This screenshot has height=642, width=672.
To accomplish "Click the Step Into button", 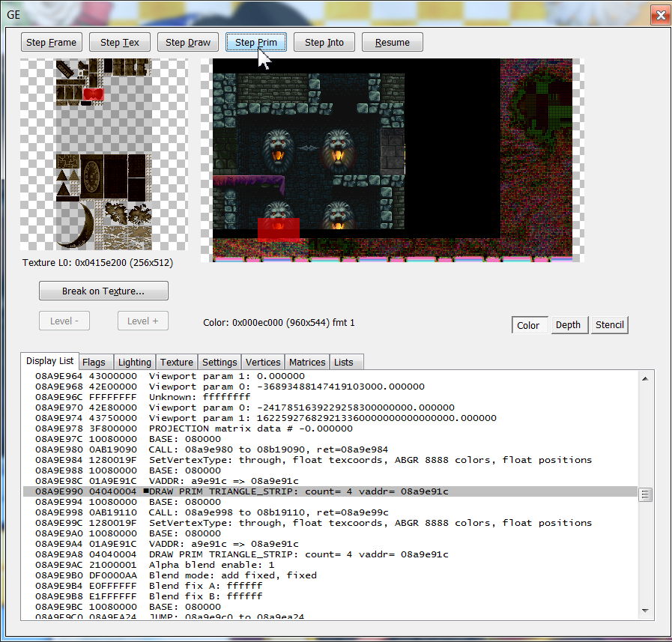I will tap(324, 43).
